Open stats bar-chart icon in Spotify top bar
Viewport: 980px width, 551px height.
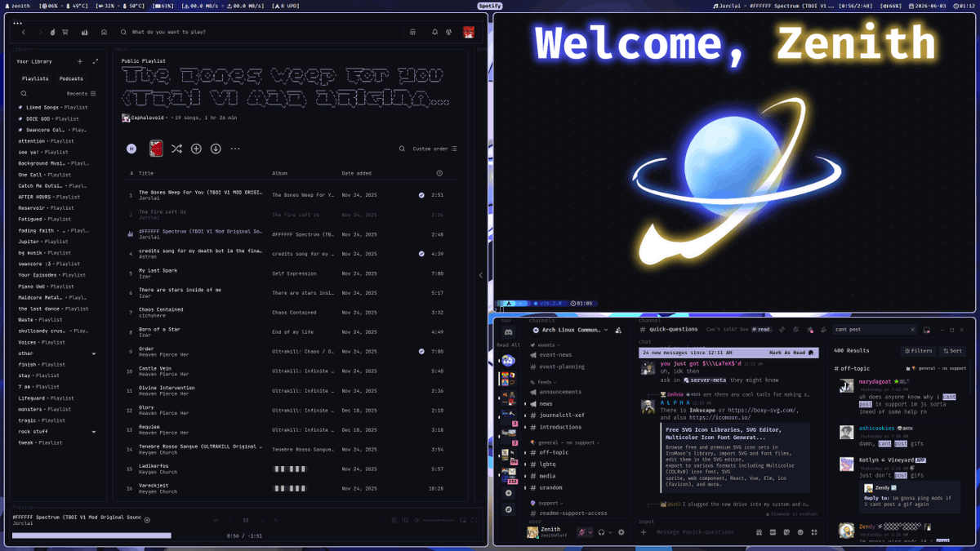(x=84, y=32)
